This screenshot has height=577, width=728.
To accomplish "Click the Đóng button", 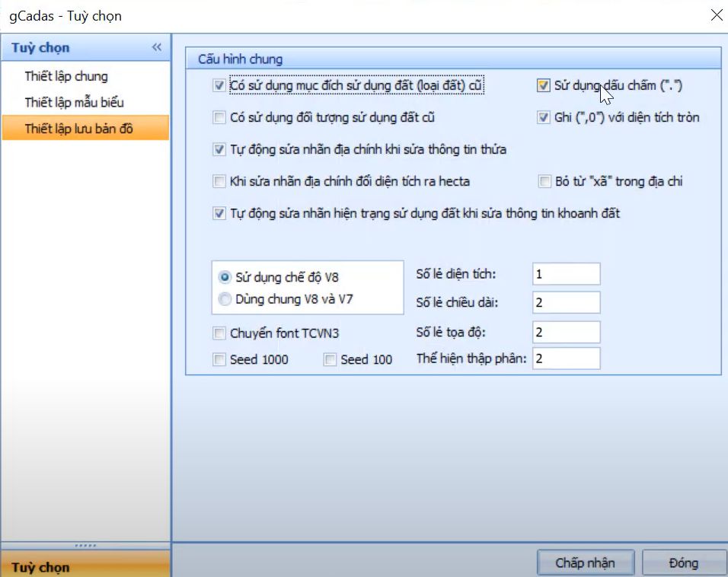I will click(x=683, y=563).
